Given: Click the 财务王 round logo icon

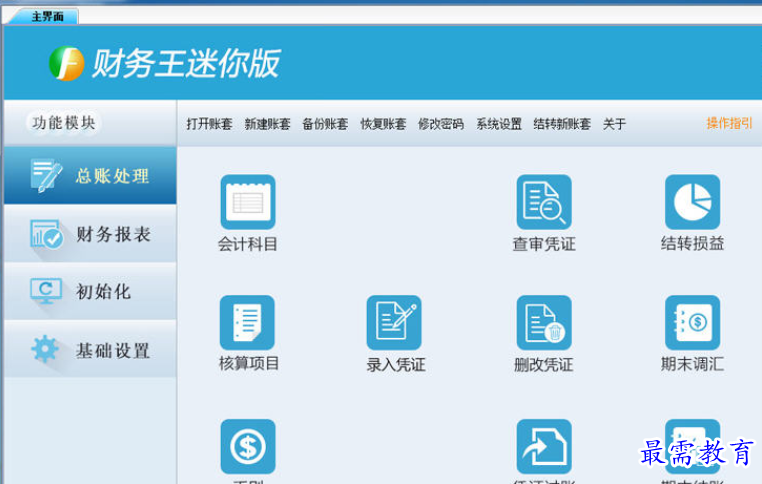Looking at the screenshot, I should pyautogui.click(x=67, y=64).
